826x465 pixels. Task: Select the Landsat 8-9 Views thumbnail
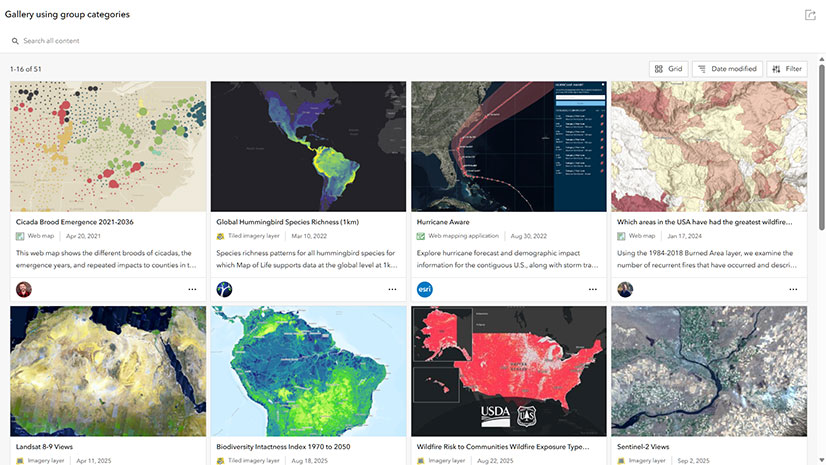(x=108, y=371)
